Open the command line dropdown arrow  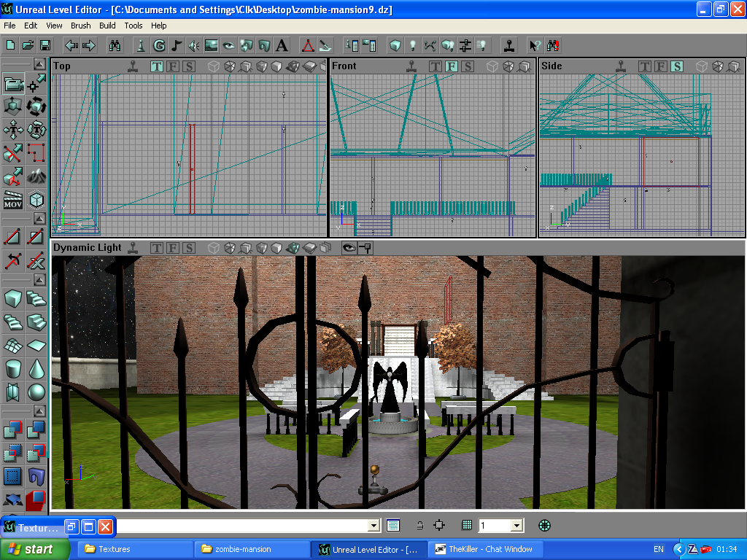pyautogui.click(x=374, y=525)
